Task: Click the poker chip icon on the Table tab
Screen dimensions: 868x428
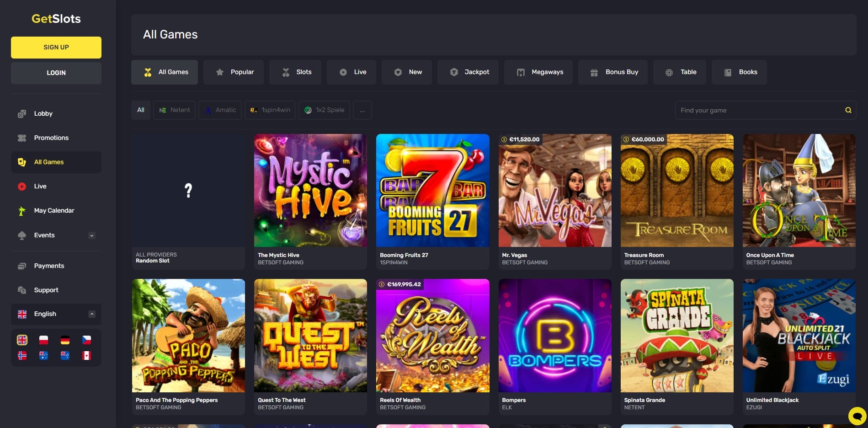Action: pyautogui.click(x=669, y=72)
